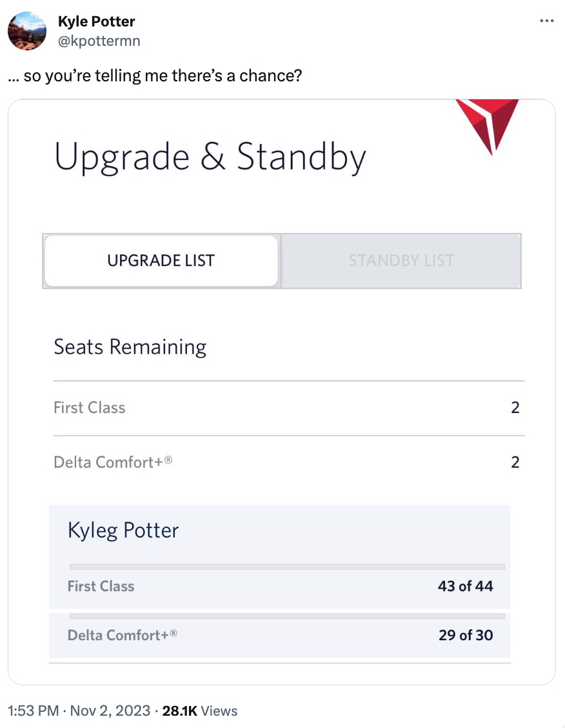Open Kyle Potter's profile avatar
565x728 pixels.
[x=26, y=30]
